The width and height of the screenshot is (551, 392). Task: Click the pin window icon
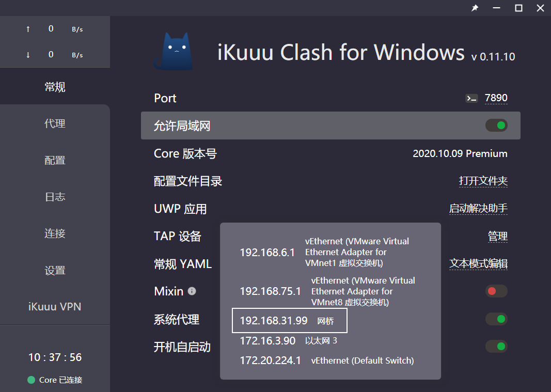(475, 8)
